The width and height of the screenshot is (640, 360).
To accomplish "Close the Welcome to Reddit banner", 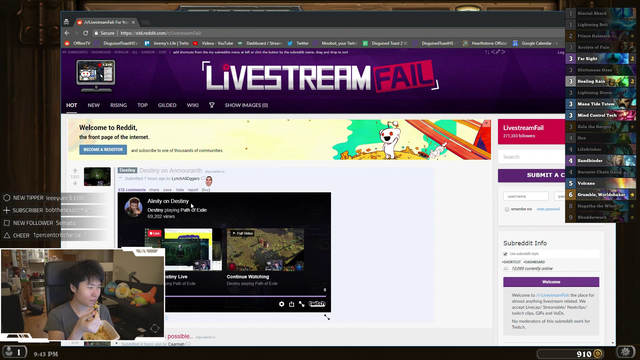I will 486,123.
